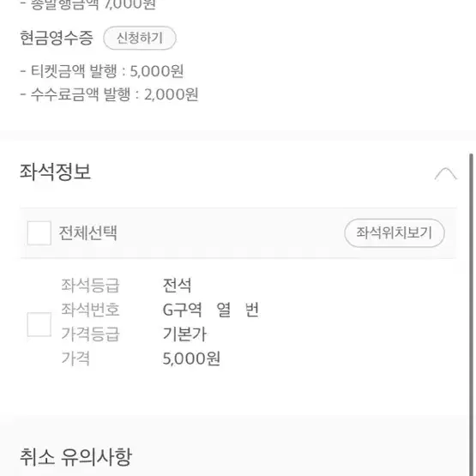Click the vertical scrollbar on right edge
The height and width of the screenshot is (476, 476).
(x=471, y=313)
